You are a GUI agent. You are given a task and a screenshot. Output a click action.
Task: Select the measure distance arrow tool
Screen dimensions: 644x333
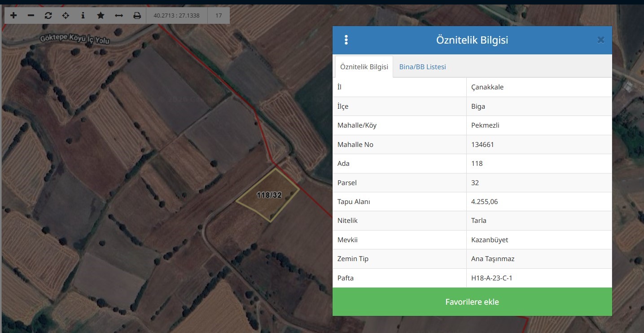[119, 15]
